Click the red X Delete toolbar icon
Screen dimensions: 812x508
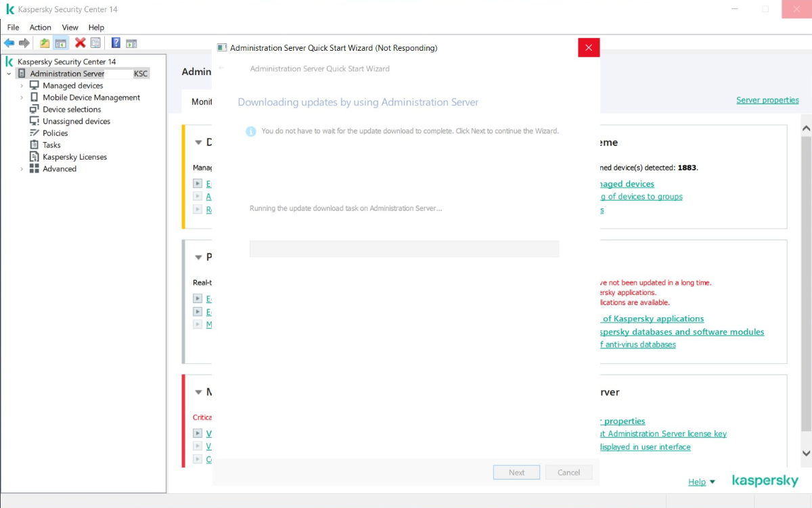80,43
